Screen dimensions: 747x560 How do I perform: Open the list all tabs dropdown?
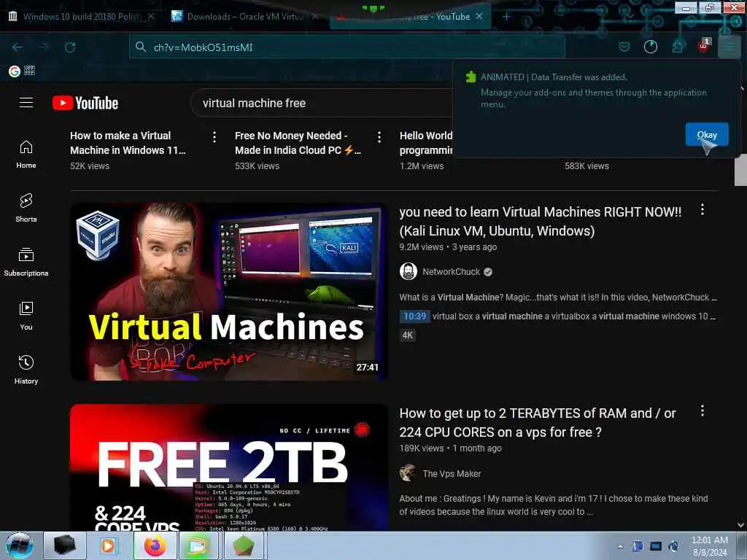point(630,17)
